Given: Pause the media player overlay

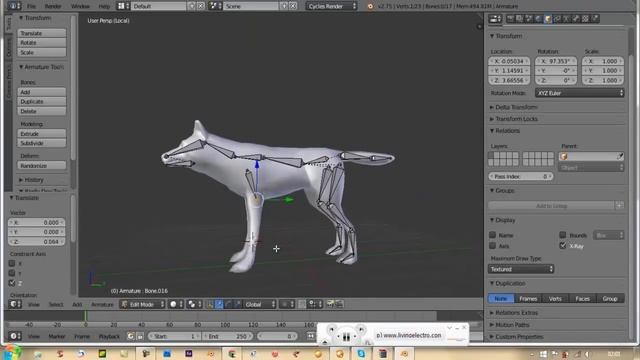Looking at the screenshot, I should point(346,337).
